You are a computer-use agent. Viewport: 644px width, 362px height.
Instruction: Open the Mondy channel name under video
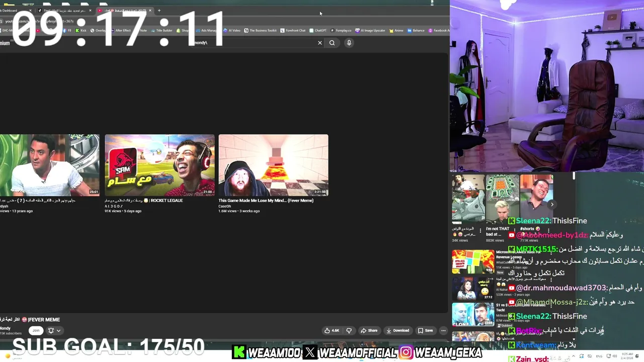tap(5, 328)
